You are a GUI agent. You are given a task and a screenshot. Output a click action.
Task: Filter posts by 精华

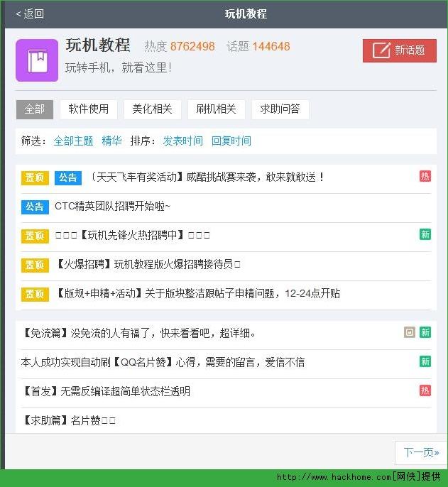click(x=111, y=141)
